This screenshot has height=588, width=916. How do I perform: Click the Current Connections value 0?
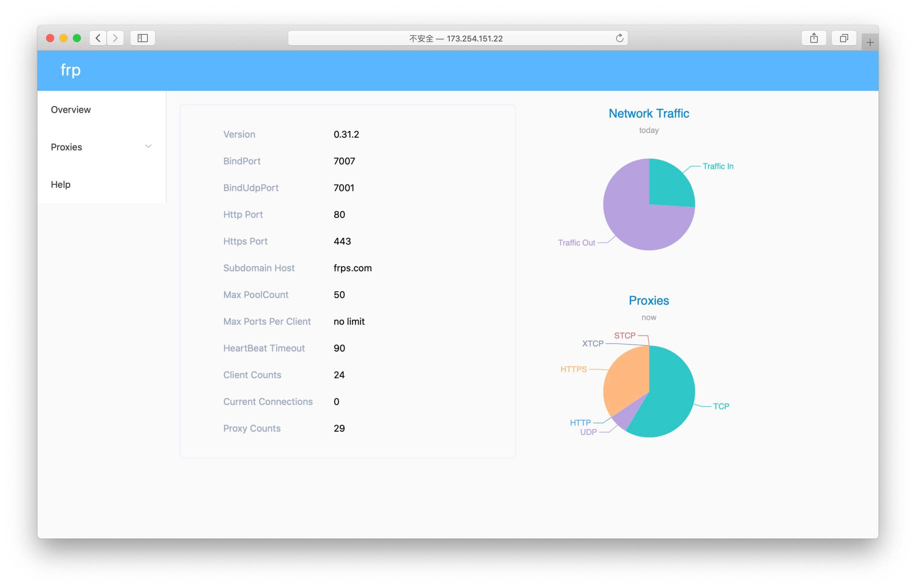(336, 402)
